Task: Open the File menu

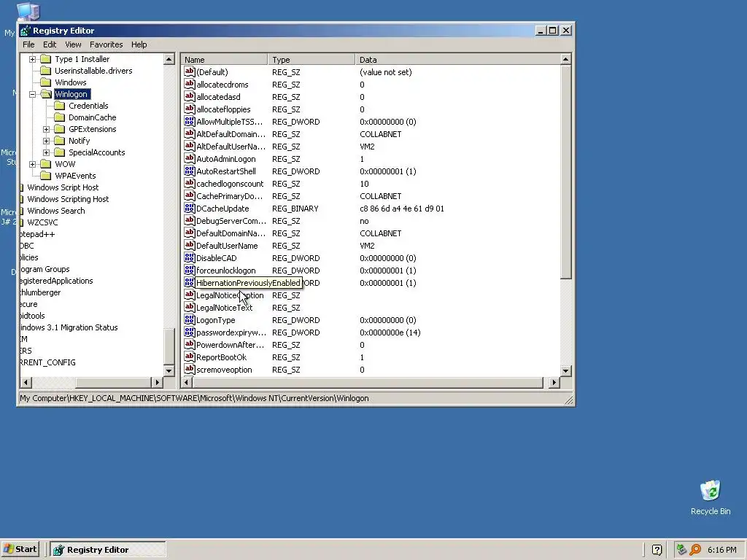Action: tap(28, 44)
